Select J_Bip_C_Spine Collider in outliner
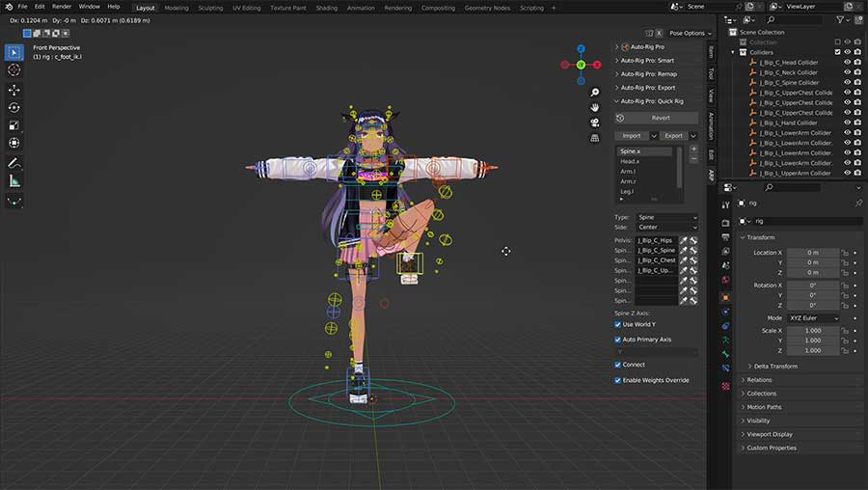868x490 pixels. [788, 83]
